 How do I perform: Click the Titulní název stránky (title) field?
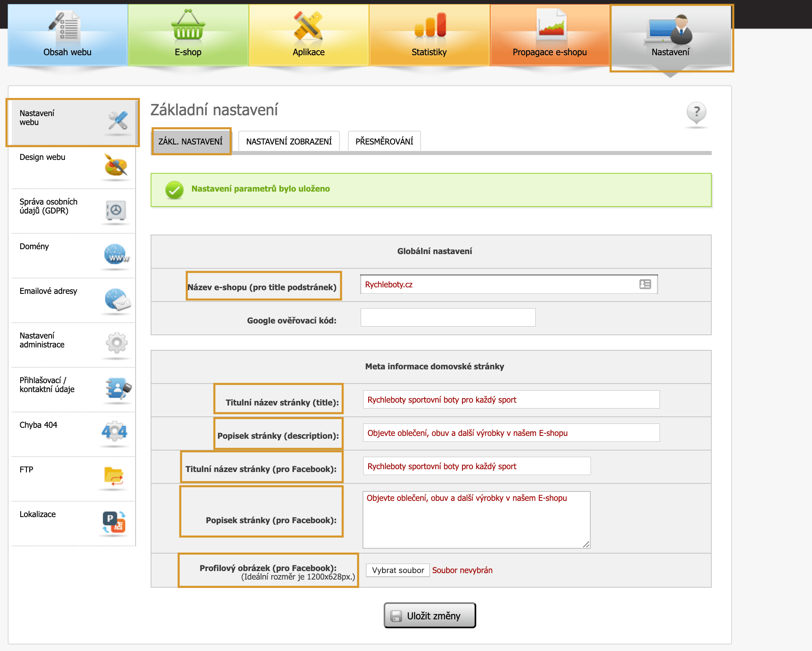click(511, 399)
